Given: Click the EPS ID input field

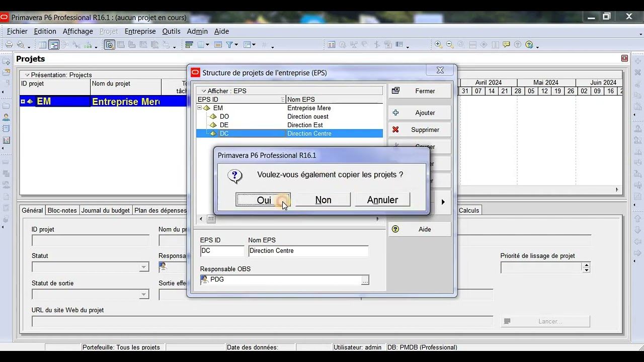Looking at the screenshot, I should click(222, 251).
